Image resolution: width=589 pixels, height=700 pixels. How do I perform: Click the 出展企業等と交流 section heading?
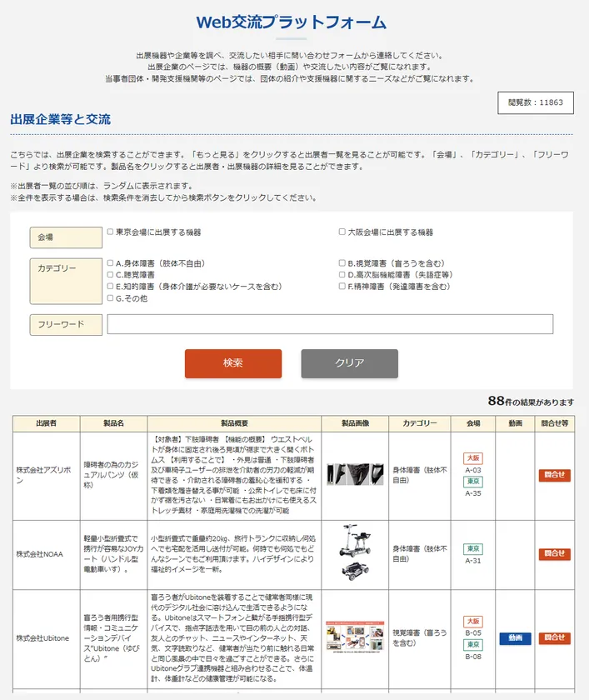60,120
